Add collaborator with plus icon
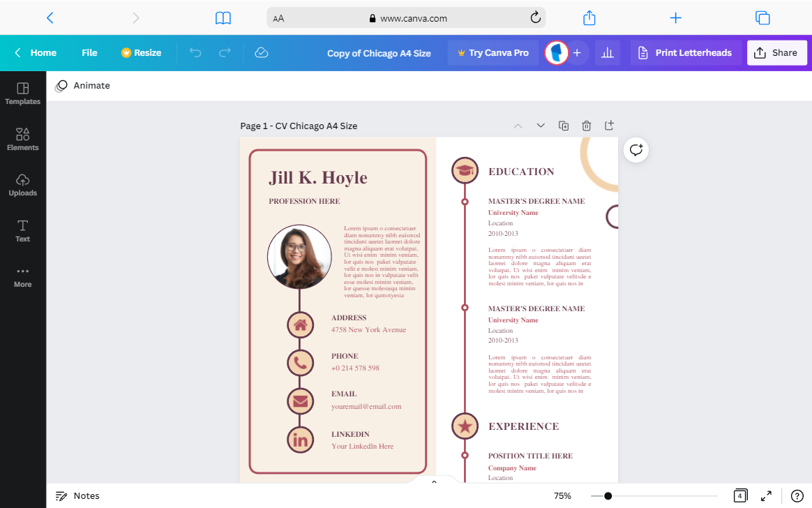This screenshot has height=508, width=812. [577, 53]
